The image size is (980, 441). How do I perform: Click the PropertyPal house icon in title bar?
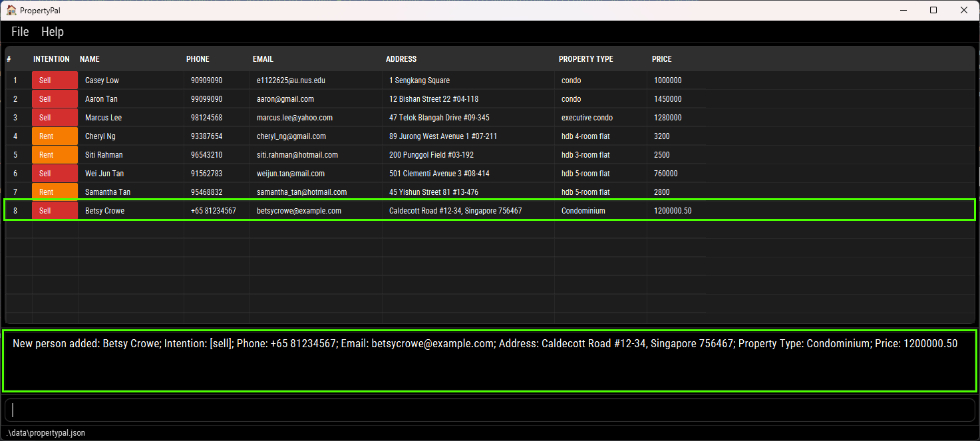pos(11,10)
